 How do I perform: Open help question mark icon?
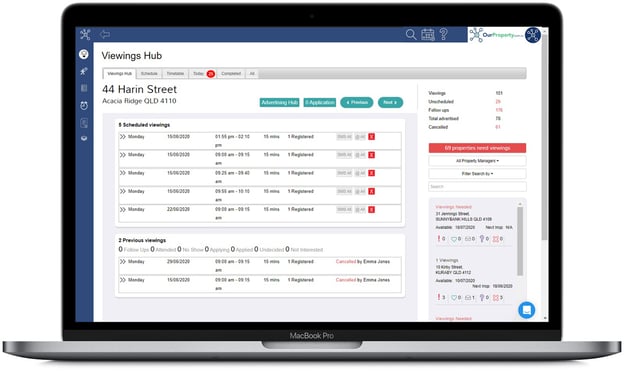(x=444, y=34)
